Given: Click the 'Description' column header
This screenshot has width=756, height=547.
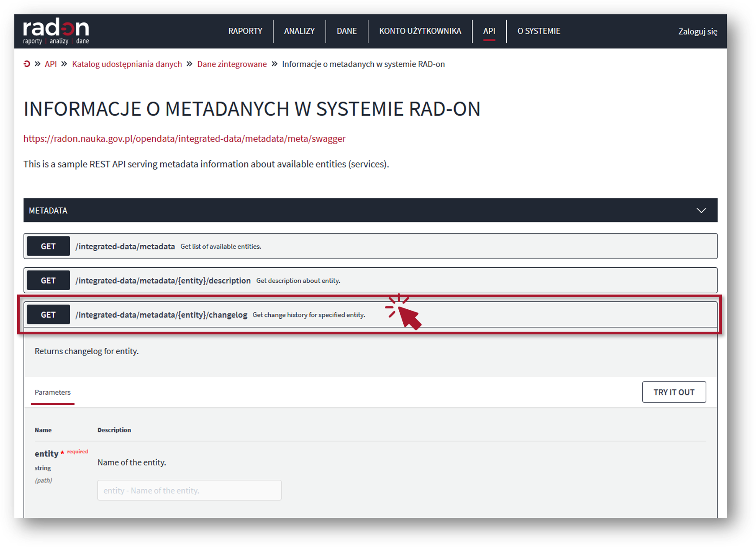Looking at the screenshot, I should (x=114, y=430).
